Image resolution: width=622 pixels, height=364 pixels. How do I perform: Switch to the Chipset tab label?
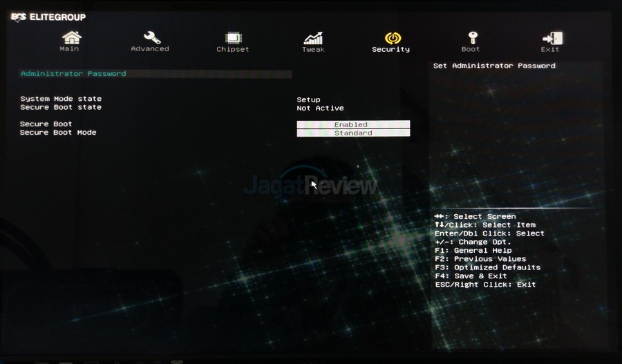point(233,50)
